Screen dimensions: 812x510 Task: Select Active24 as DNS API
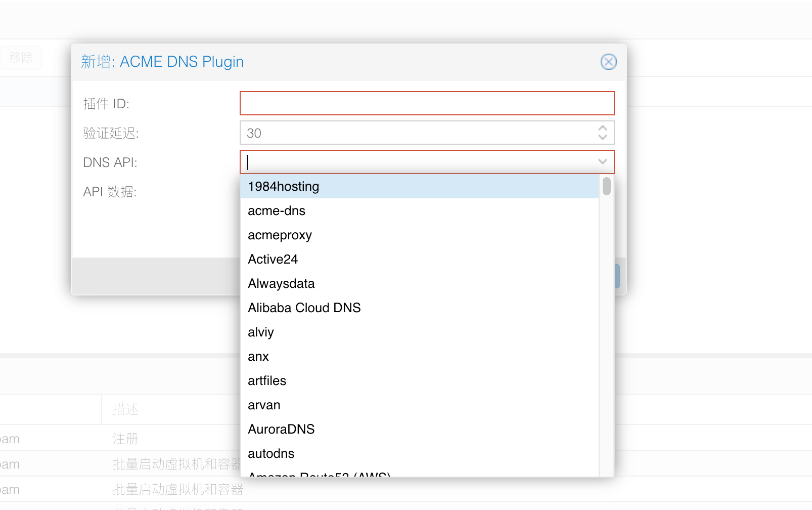click(420, 259)
